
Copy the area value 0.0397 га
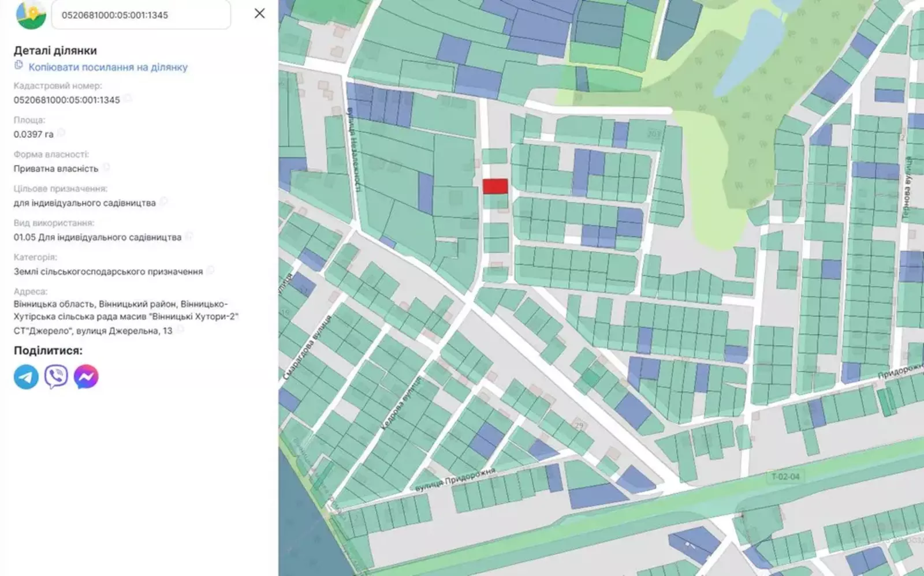61,133
